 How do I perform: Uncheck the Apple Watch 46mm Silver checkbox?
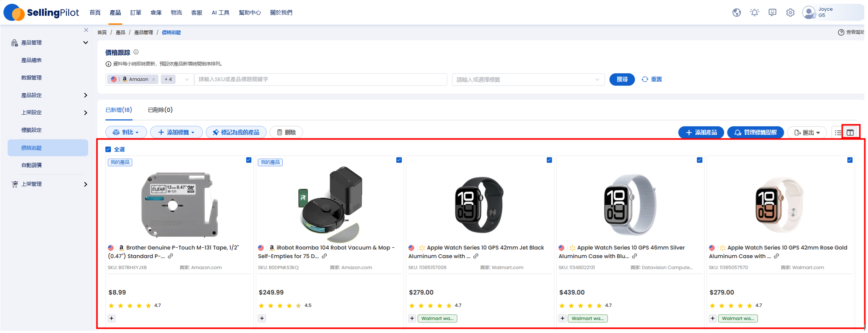coord(700,160)
